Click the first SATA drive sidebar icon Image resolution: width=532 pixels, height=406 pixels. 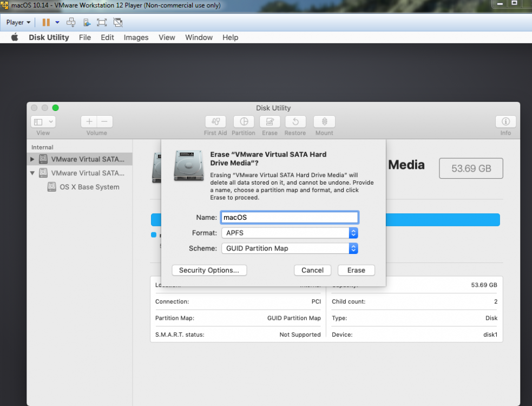43,159
